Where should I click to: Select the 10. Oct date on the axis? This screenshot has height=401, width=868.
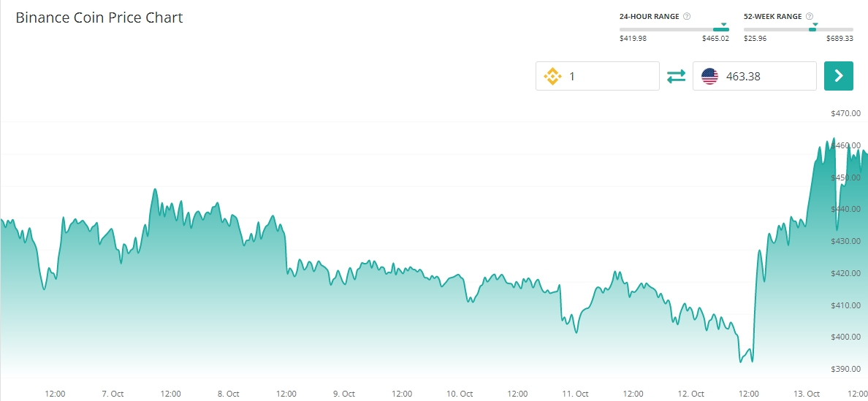point(460,394)
